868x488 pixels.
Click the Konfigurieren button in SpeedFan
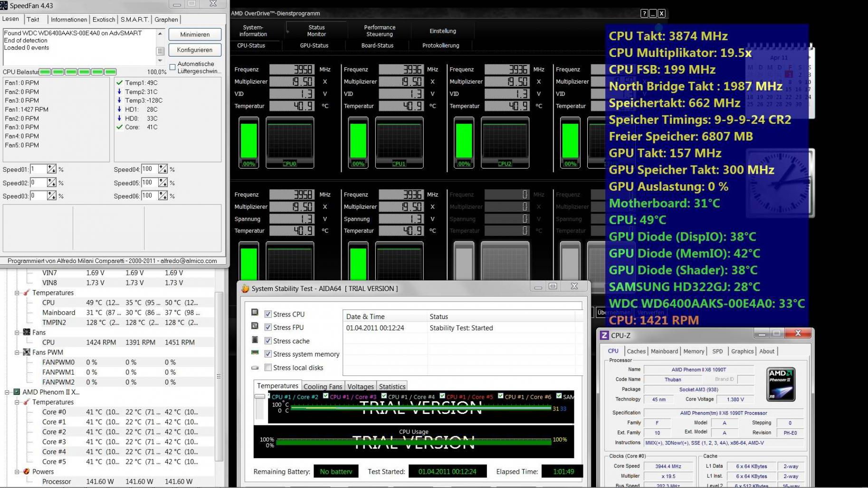195,50
